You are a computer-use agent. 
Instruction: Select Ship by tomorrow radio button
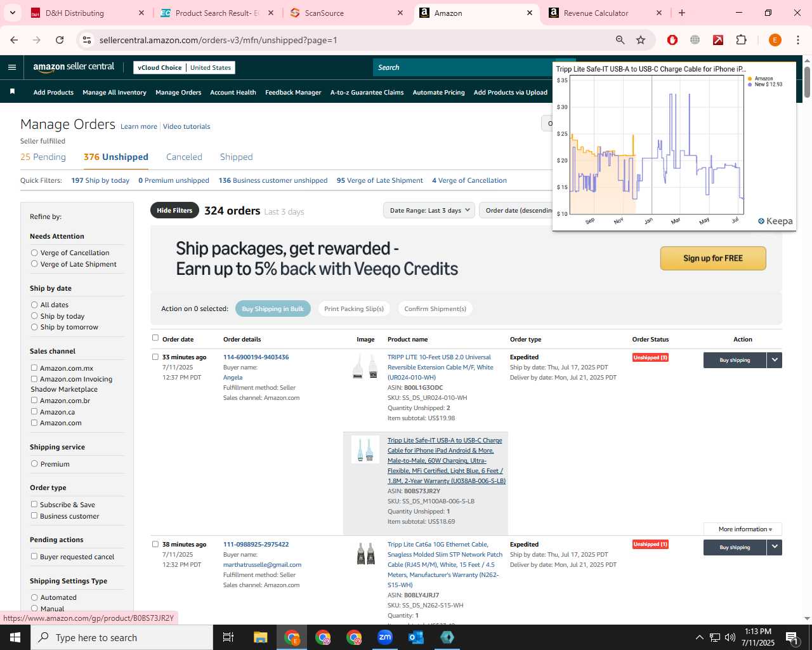coord(34,327)
